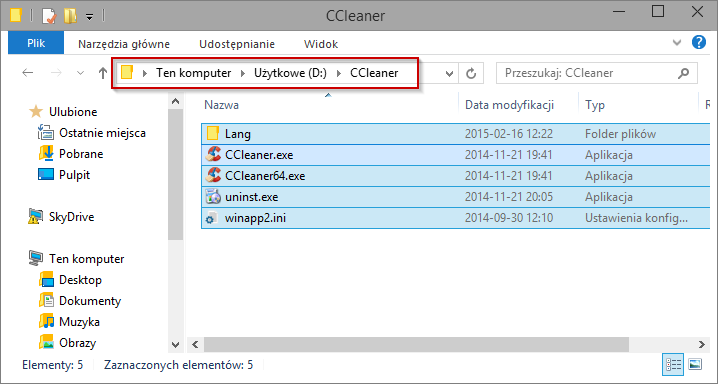This screenshot has height=384, width=718.
Task: Click file list horizontal scroll right arrow
Action: click(x=702, y=344)
